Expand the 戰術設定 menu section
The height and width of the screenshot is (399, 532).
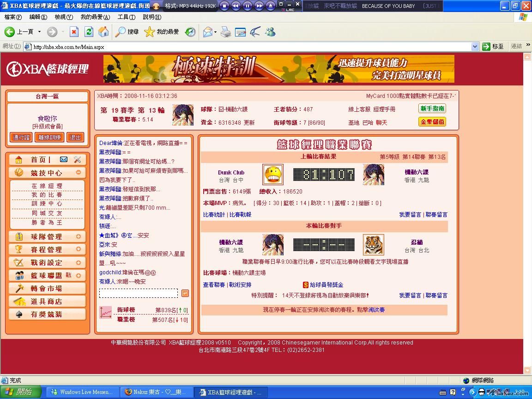point(79,262)
